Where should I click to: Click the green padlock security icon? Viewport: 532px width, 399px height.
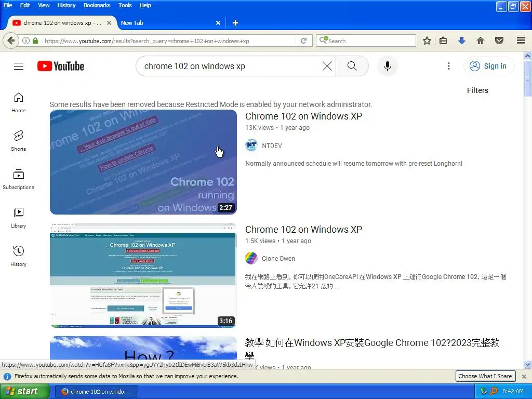click(x=35, y=41)
